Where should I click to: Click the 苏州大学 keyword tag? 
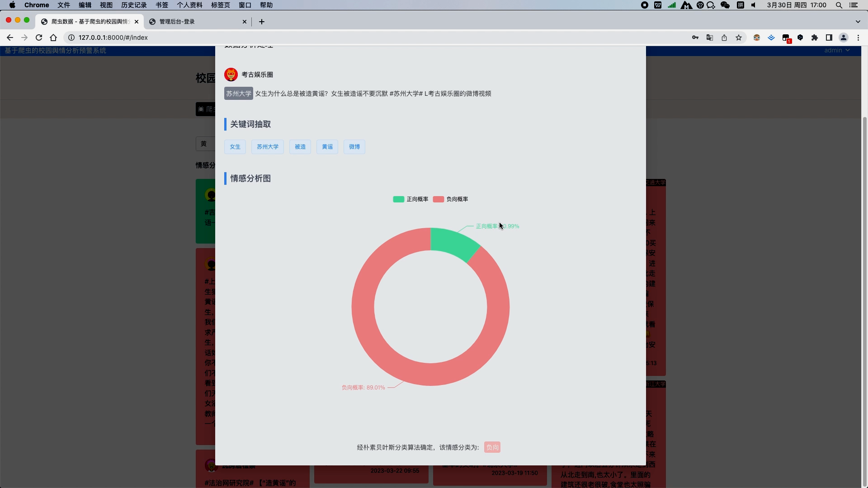click(268, 147)
